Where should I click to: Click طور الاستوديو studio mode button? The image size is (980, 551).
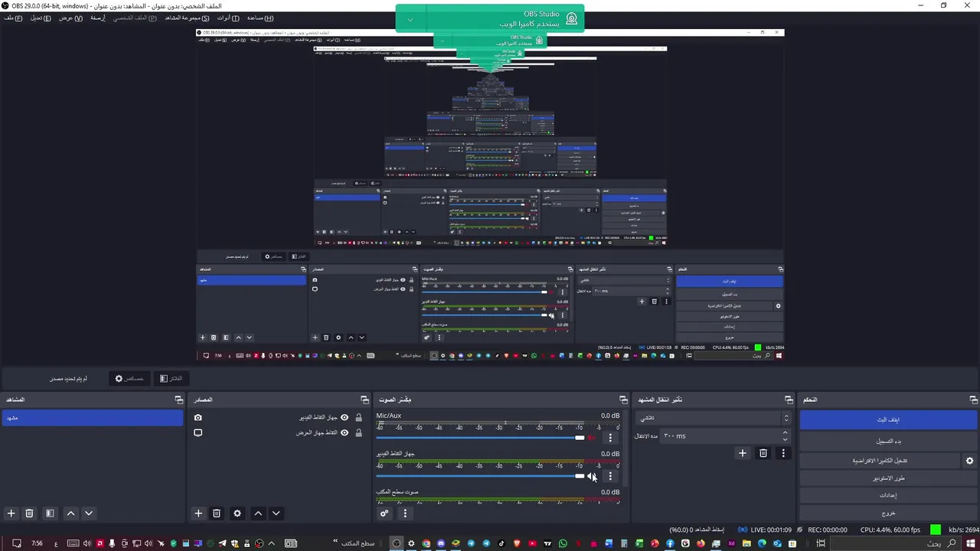coord(888,478)
